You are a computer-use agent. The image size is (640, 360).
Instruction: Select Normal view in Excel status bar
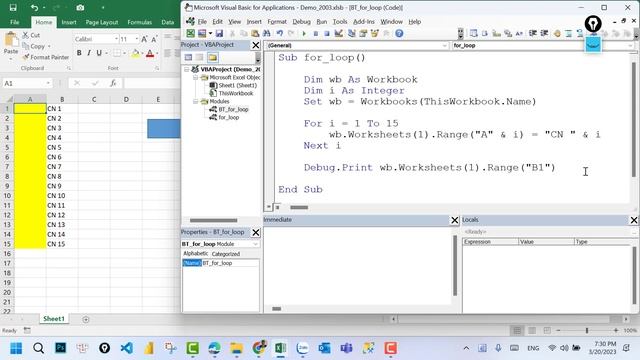(x=517, y=331)
